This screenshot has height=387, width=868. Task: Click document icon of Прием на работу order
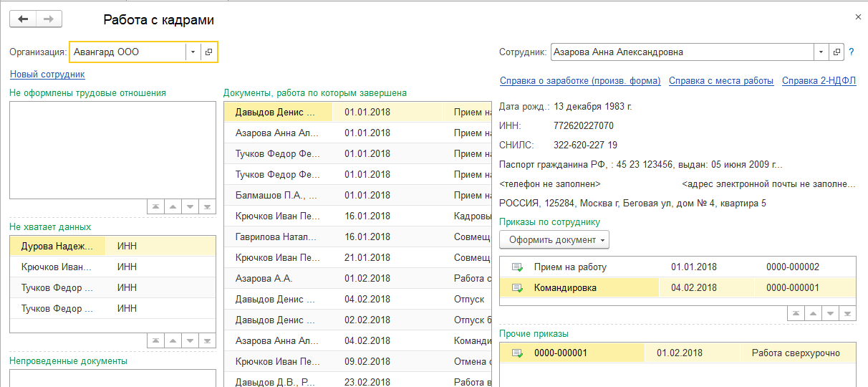click(x=517, y=267)
